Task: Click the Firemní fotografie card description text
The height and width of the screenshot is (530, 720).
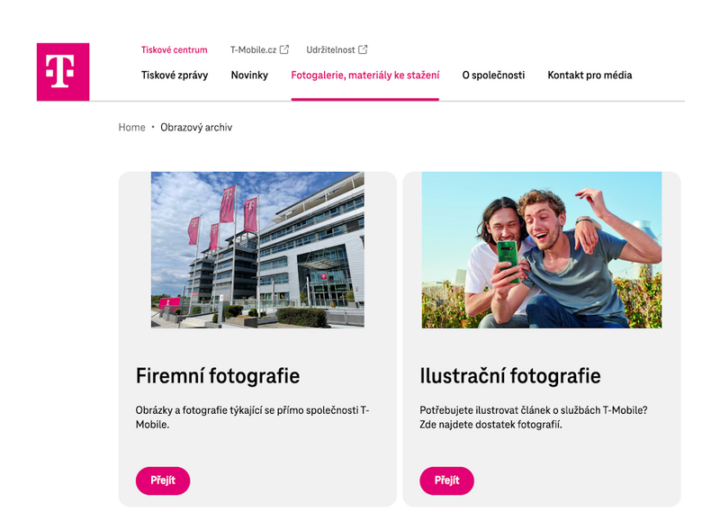Action: pyautogui.click(x=253, y=417)
